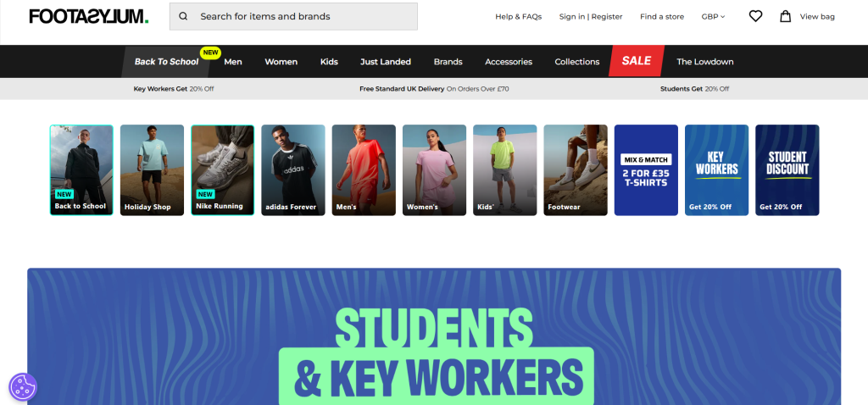Click Sign in | Register link

591,17
